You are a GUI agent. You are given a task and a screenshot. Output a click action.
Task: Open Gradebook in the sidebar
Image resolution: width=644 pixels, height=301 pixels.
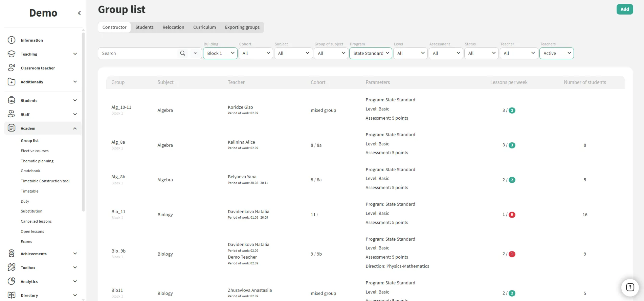30,171
